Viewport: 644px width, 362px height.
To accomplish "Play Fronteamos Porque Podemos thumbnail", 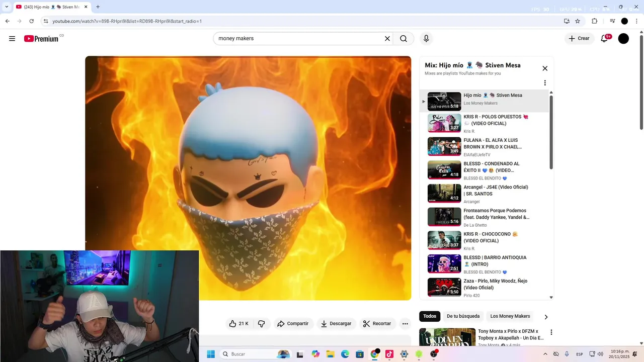I will [x=444, y=217].
